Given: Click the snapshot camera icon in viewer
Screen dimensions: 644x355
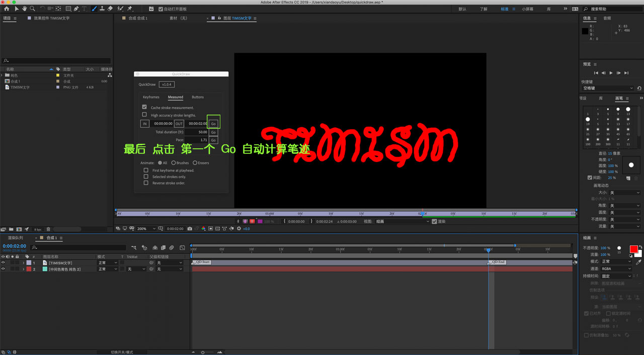Looking at the screenshot, I should [x=190, y=228].
